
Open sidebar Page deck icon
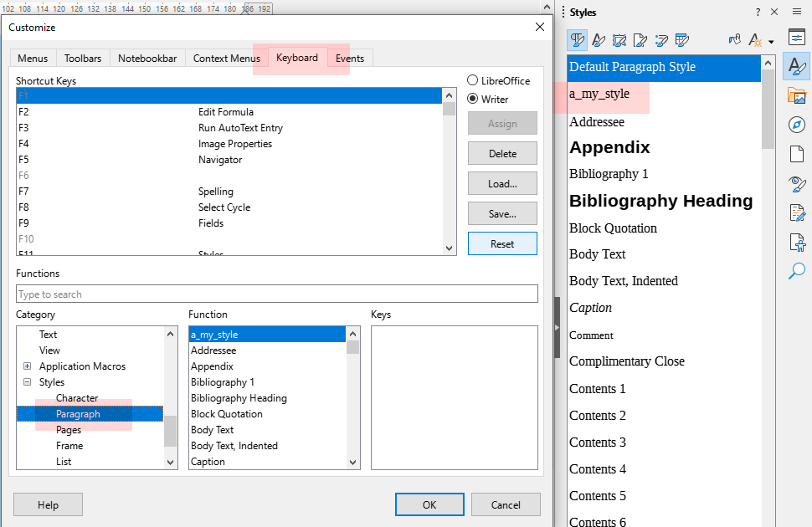pos(796,154)
